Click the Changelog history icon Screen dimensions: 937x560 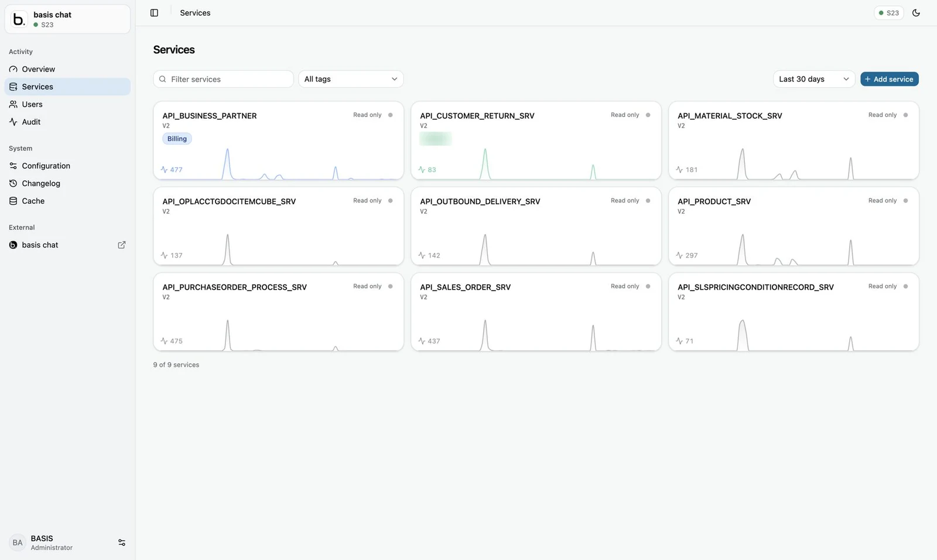[13, 183]
